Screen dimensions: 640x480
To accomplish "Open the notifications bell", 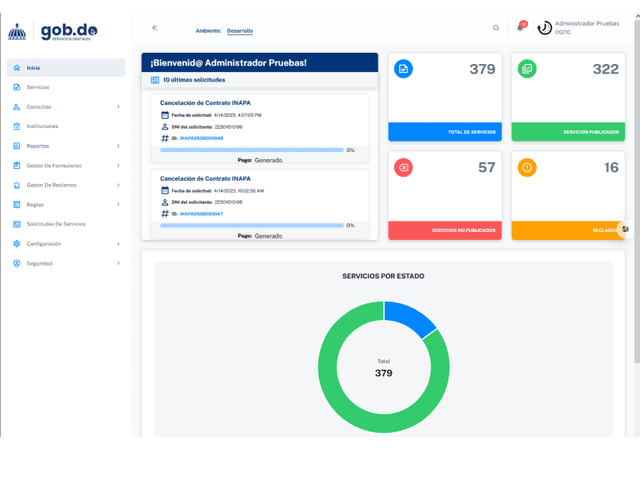I will (x=520, y=28).
